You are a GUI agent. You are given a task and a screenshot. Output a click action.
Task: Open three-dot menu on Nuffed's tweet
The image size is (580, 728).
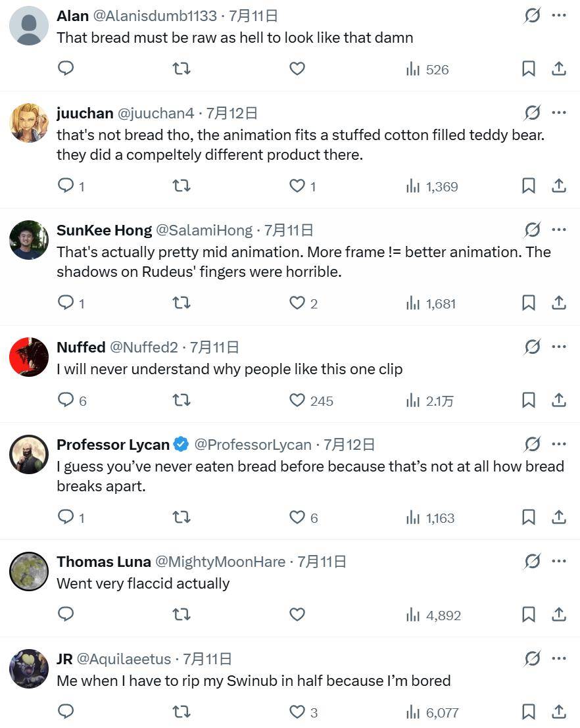pos(559,347)
